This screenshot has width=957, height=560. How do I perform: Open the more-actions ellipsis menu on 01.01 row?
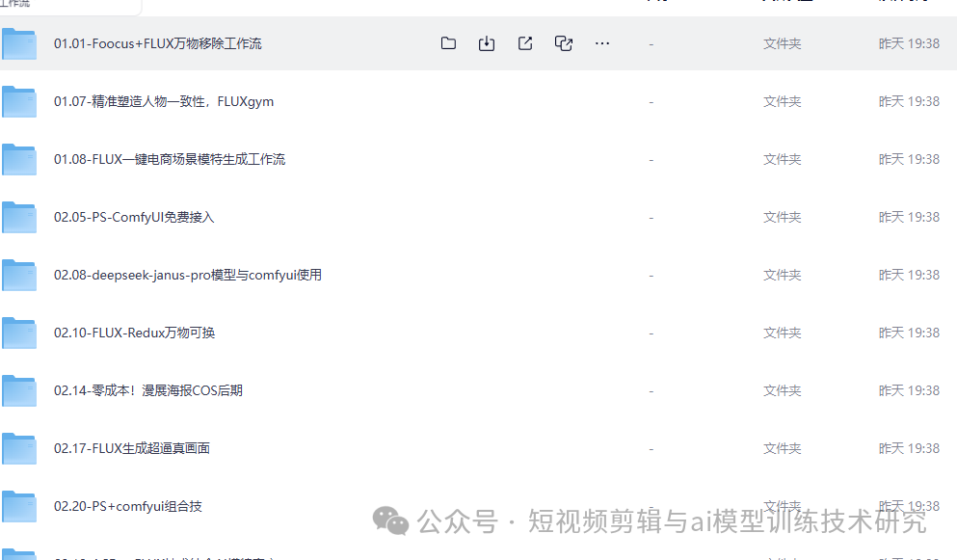pyautogui.click(x=602, y=42)
